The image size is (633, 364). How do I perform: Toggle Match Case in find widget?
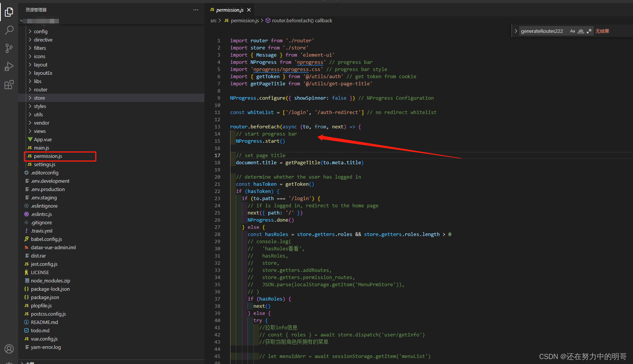573,31
